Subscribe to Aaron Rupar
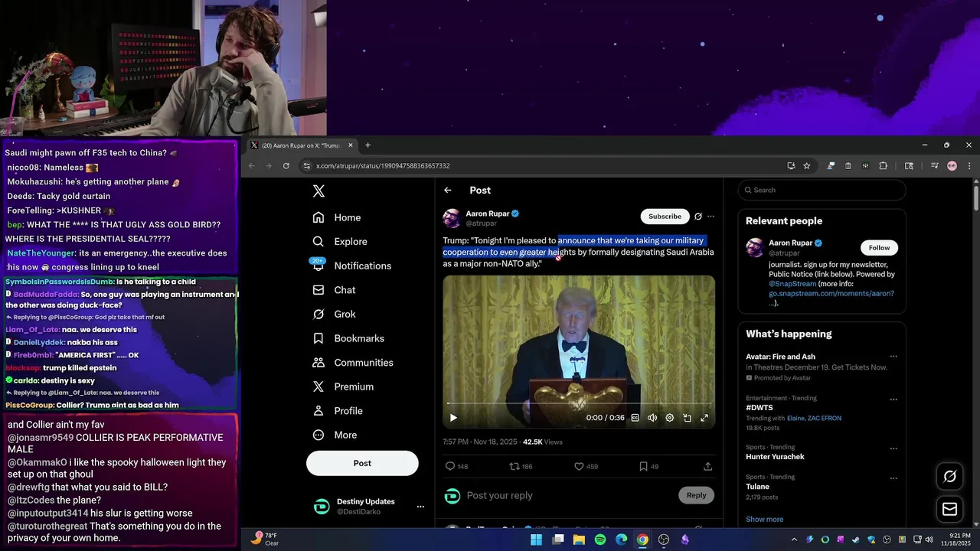The image size is (980, 551). 665,217
